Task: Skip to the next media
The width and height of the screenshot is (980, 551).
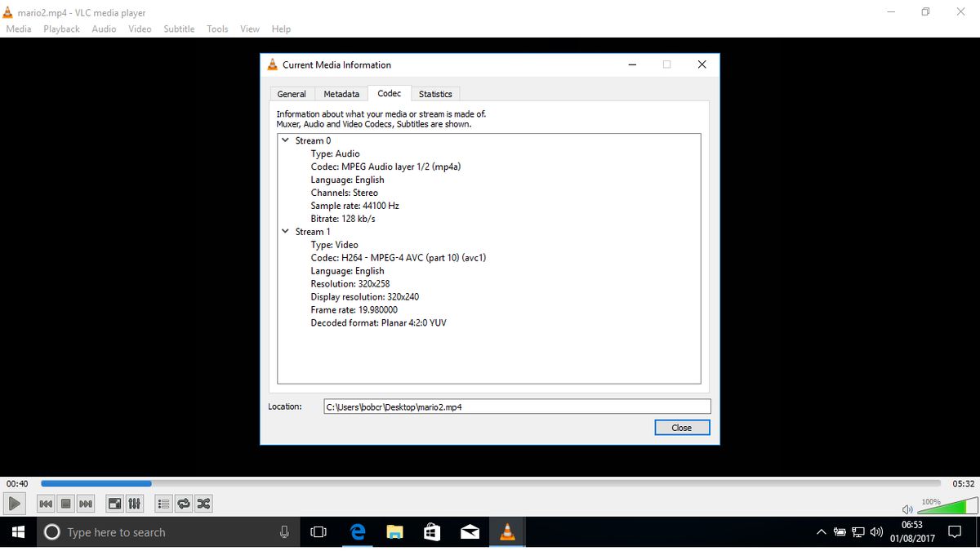Action: pos(85,504)
